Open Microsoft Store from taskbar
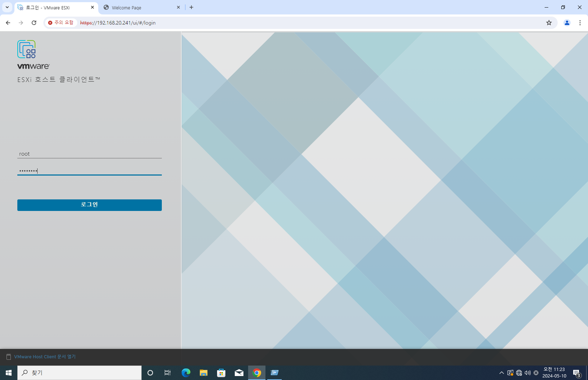This screenshot has height=380, width=588. click(x=221, y=373)
